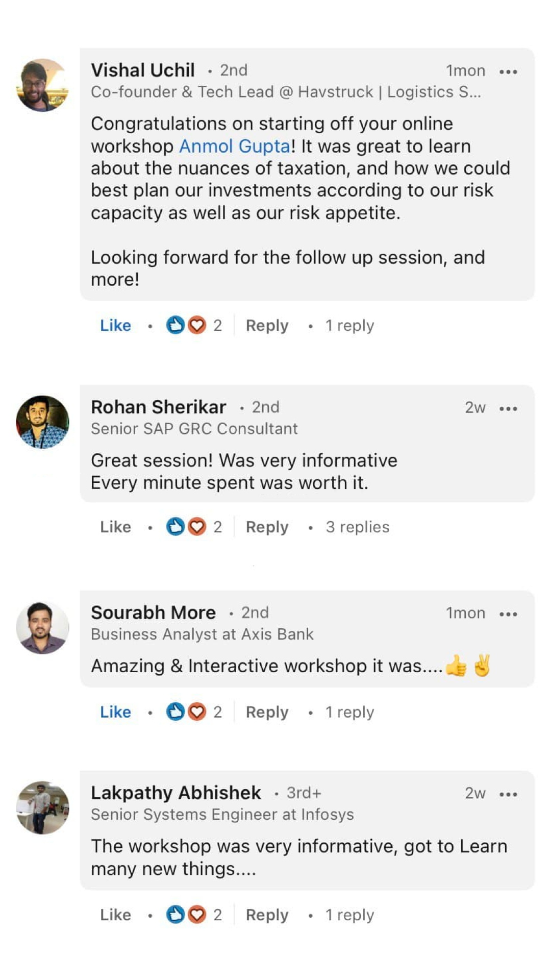Open more options for Sourabh More's comment
The height and width of the screenshot is (980, 551).
[508, 614]
